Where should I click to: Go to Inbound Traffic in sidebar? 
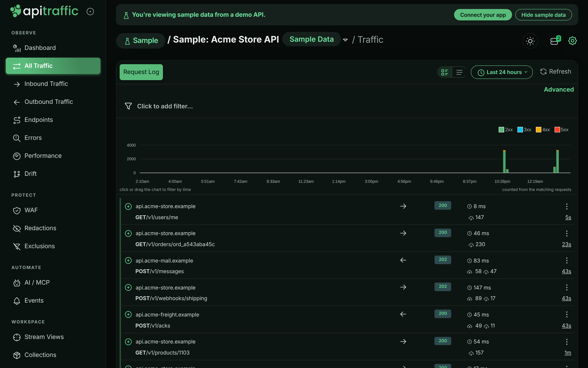(x=53, y=84)
